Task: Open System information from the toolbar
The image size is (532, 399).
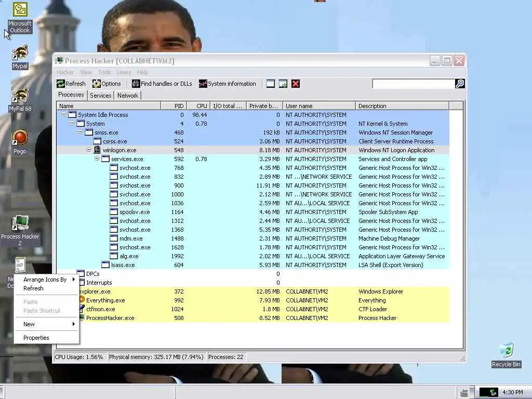Action: [x=228, y=84]
